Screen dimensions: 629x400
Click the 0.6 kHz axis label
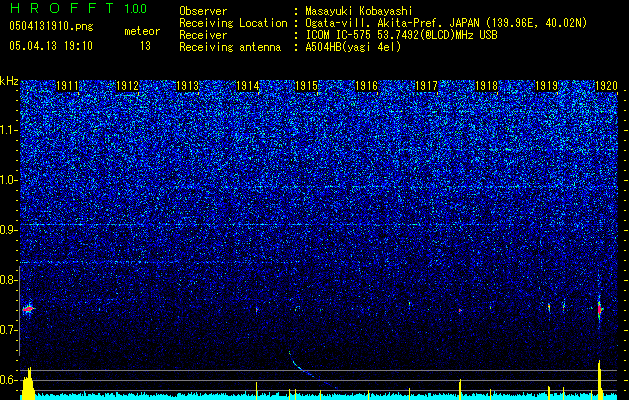[8, 380]
